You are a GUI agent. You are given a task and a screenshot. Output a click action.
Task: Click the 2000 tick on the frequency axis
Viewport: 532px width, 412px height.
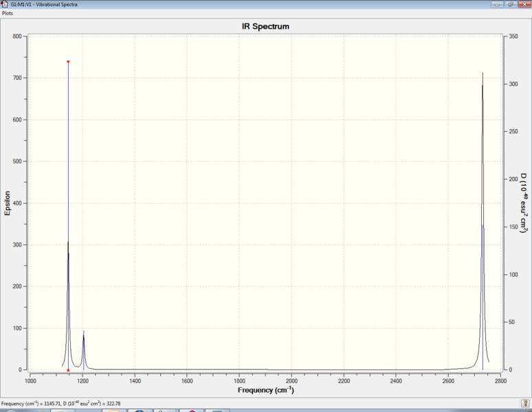(x=291, y=381)
